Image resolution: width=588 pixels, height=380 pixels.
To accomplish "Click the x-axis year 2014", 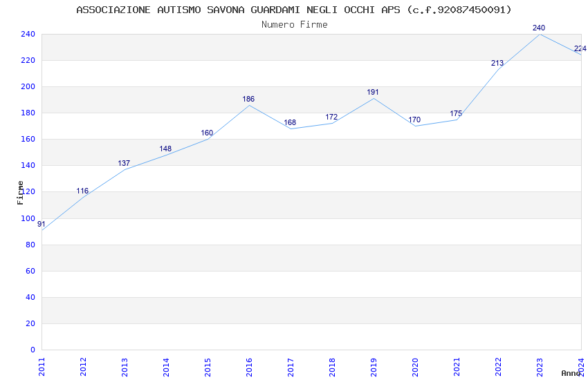I will pyautogui.click(x=166, y=367).
